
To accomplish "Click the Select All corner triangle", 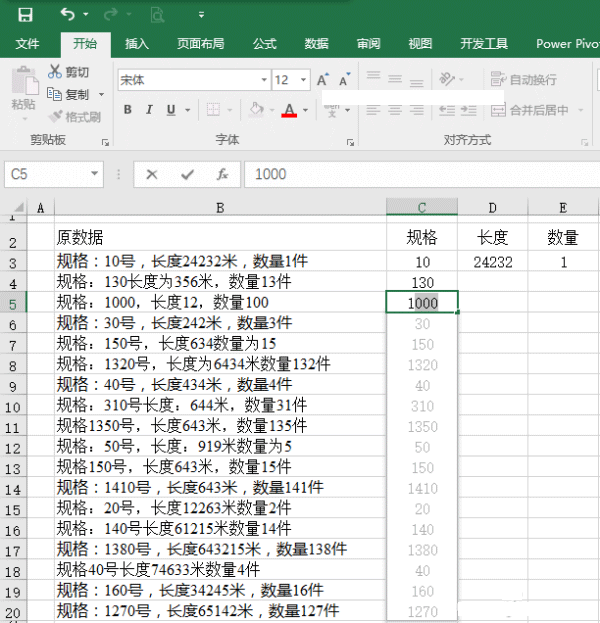I will pos(18,207).
